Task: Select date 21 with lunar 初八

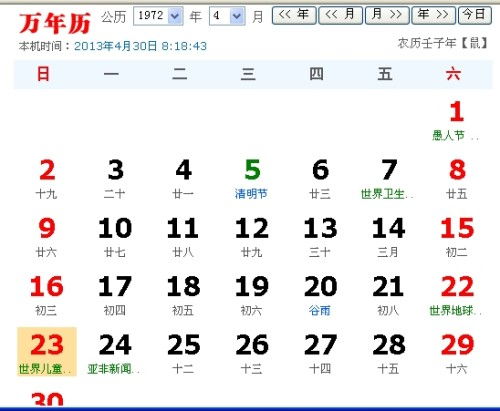Action: (388, 297)
